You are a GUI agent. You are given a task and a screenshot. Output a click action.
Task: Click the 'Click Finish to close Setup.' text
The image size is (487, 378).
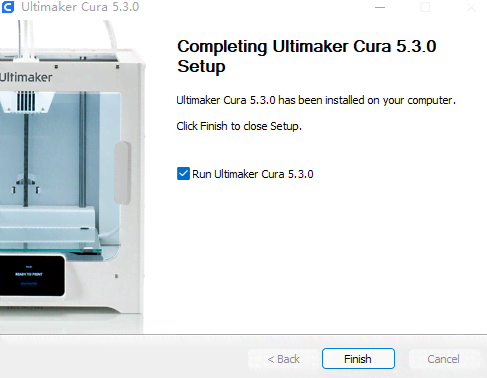239,126
